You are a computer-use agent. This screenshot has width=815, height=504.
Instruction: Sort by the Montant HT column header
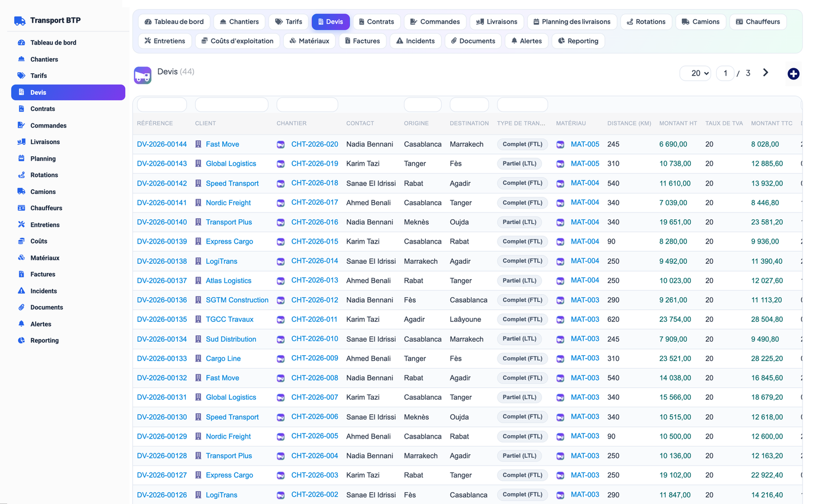[678, 123]
